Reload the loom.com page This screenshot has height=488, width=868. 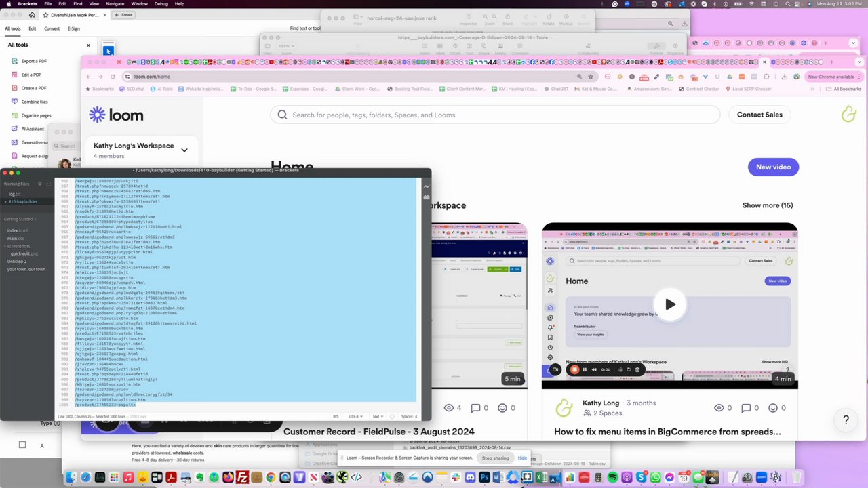click(x=113, y=77)
